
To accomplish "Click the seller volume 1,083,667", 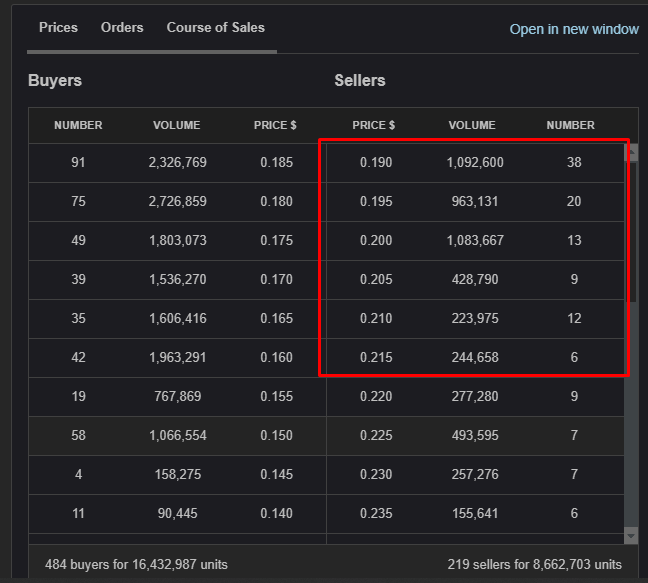I will point(475,240).
